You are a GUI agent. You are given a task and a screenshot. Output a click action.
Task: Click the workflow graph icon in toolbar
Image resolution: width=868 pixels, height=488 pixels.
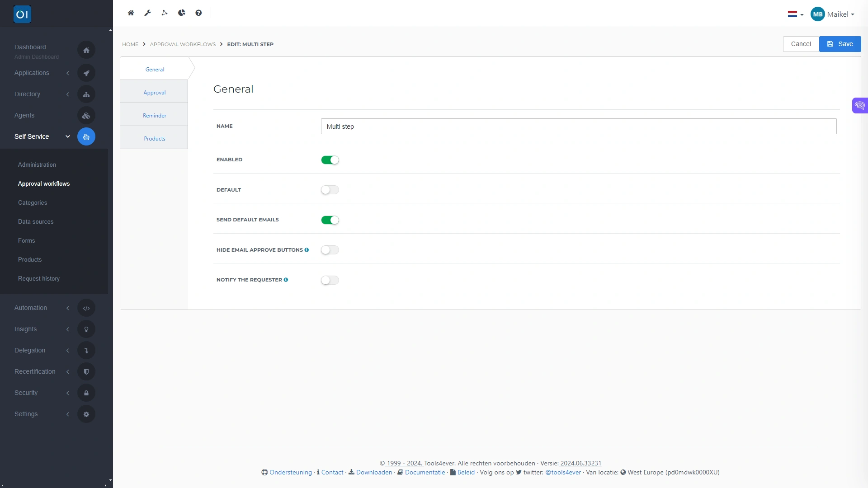click(x=165, y=13)
